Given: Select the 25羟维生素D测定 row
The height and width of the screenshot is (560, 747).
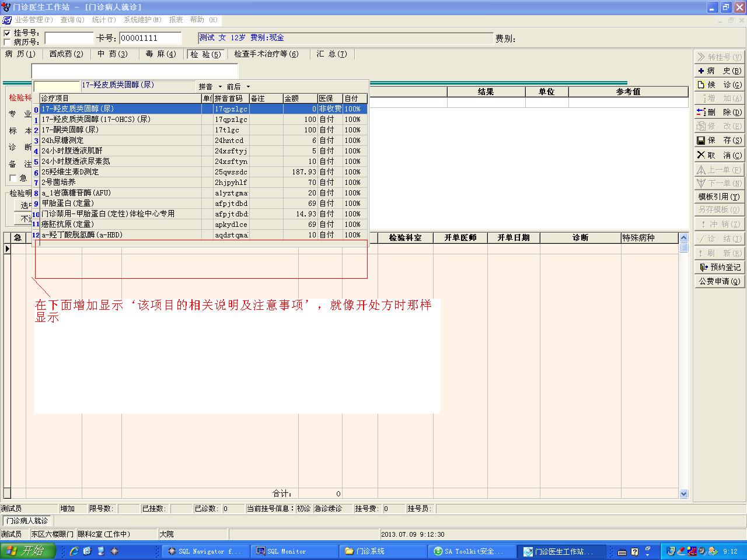Looking at the screenshot, I should coord(204,172).
